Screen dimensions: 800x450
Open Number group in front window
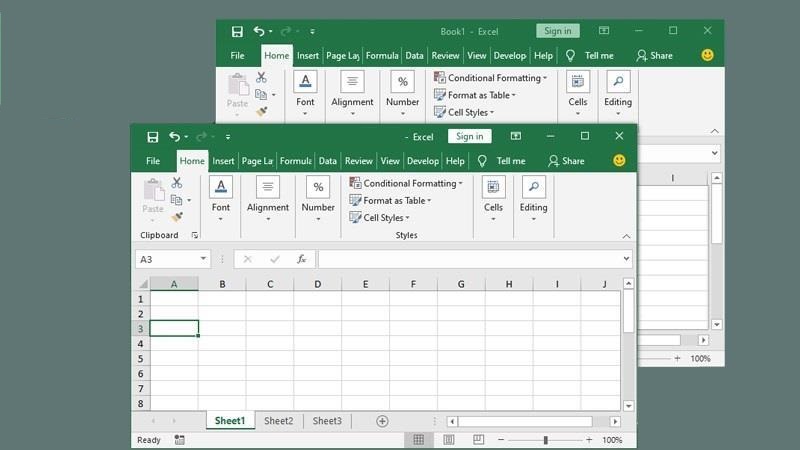click(318, 199)
